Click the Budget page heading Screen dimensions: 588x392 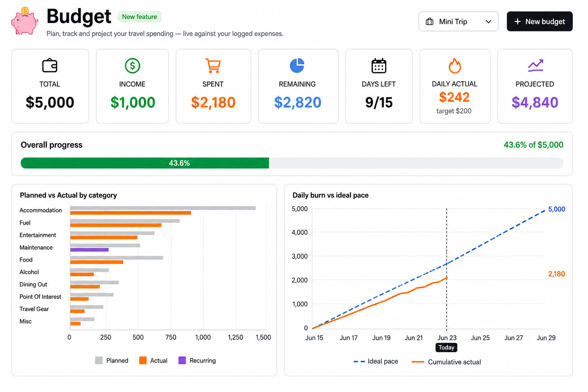tap(79, 16)
